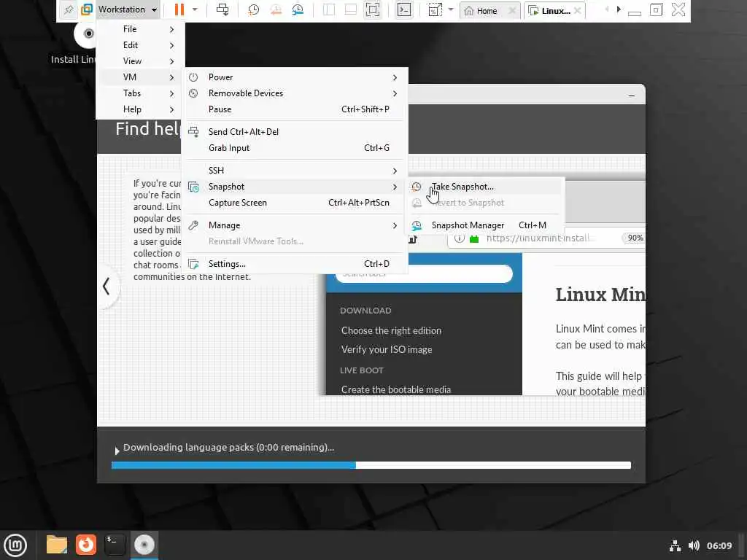The height and width of the screenshot is (560, 747).
Task: Click the Revert Snapshot toolbar icon
Action: (275, 9)
